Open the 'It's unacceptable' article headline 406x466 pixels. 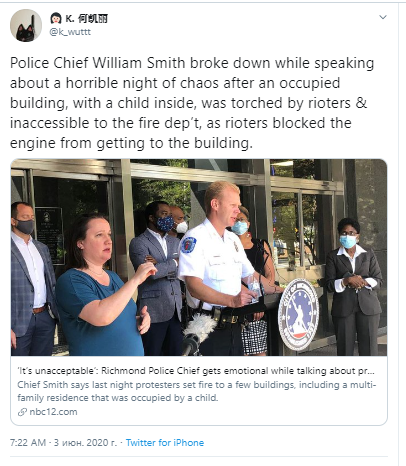(196, 371)
